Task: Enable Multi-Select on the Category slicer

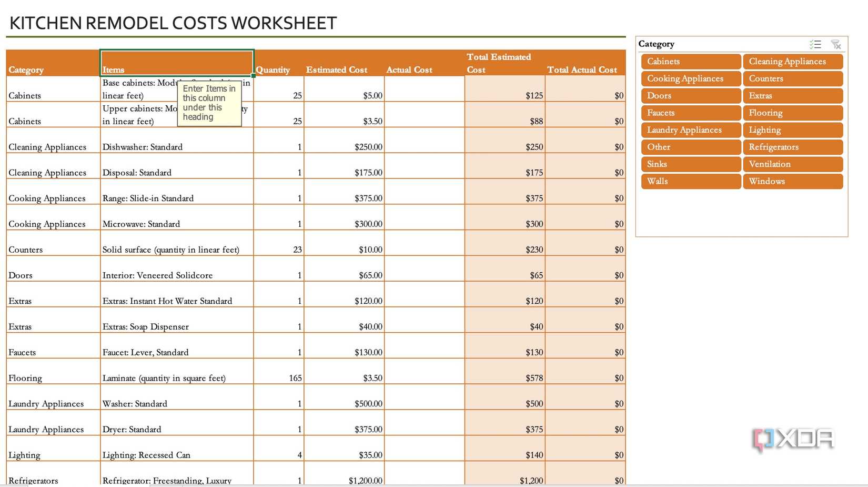Action: coord(816,44)
